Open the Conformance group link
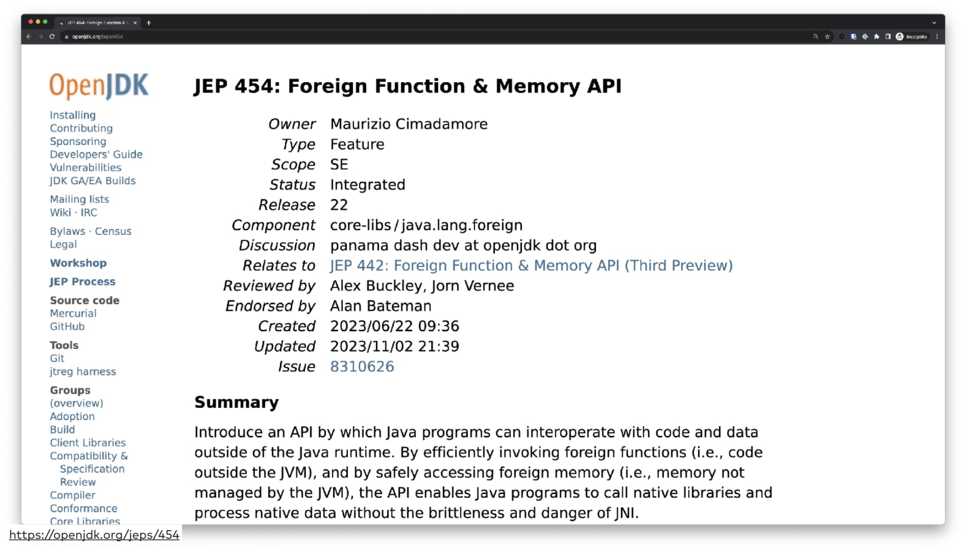Viewport: 980px width, 551px height. coord(83,509)
